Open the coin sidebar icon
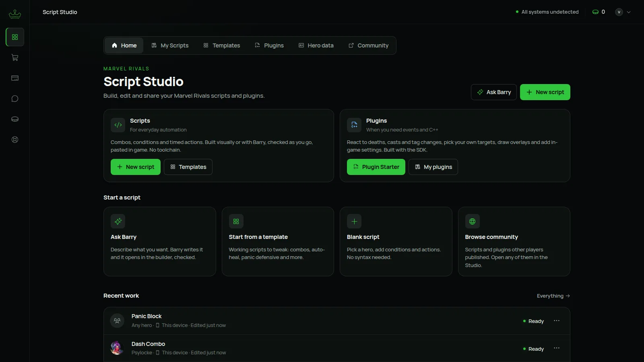Screen dimensions: 644x362 (15, 119)
